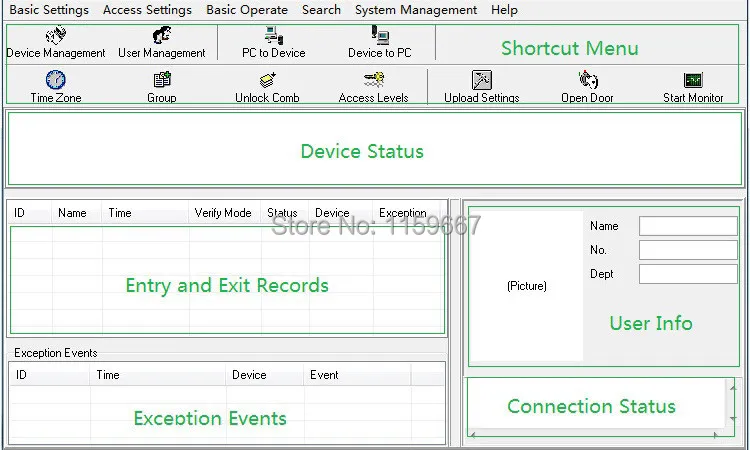Click into the Name input field
The image size is (750, 450).
(x=688, y=226)
